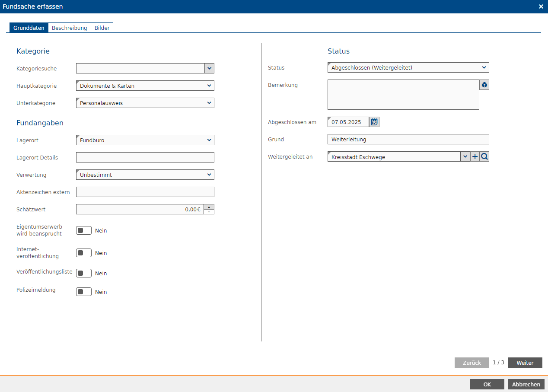
Task: Click the Lagerort Details input field
Action: click(145, 157)
